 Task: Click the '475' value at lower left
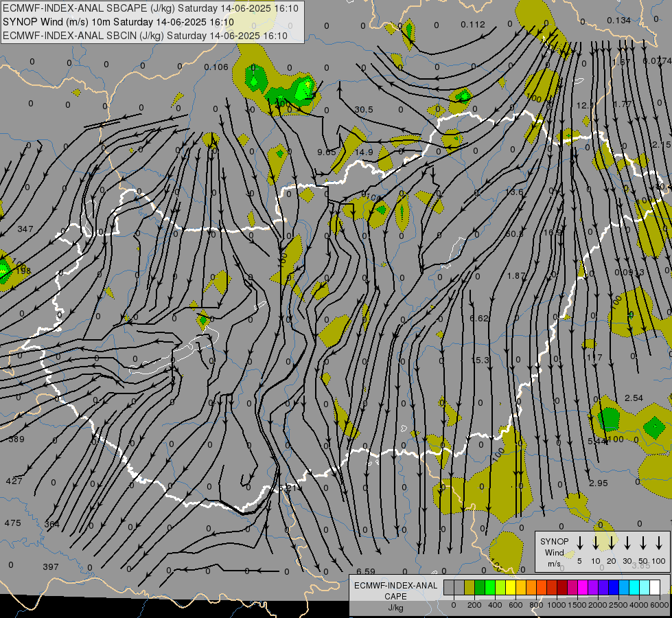[x=12, y=523]
